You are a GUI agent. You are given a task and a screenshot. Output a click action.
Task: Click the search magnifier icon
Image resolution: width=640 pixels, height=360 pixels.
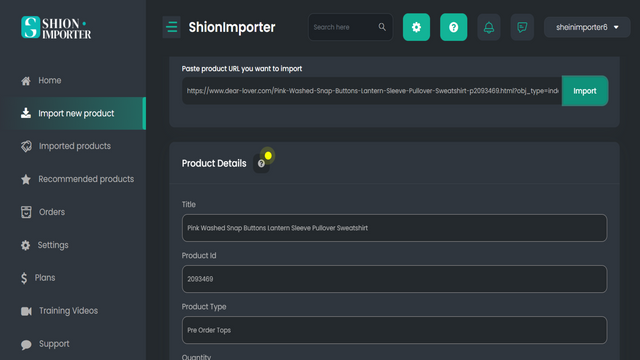[382, 27]
